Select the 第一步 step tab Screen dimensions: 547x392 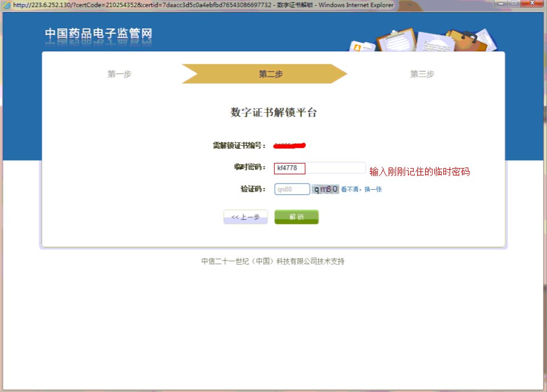[119, 74]
